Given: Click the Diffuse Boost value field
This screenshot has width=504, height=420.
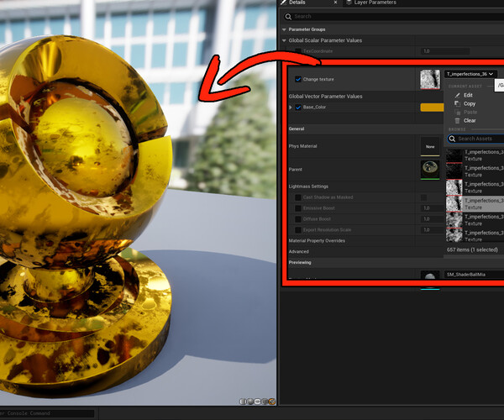Looking at the screenshot, I should point(433,219).
